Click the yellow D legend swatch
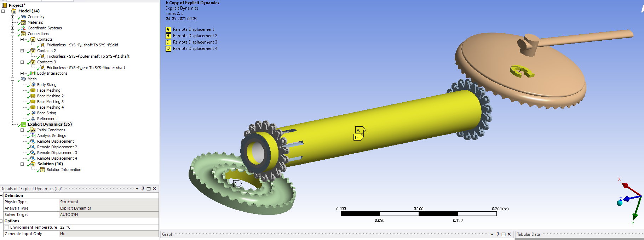The width and height of the screenshot is (644, 240). point(168,48)
